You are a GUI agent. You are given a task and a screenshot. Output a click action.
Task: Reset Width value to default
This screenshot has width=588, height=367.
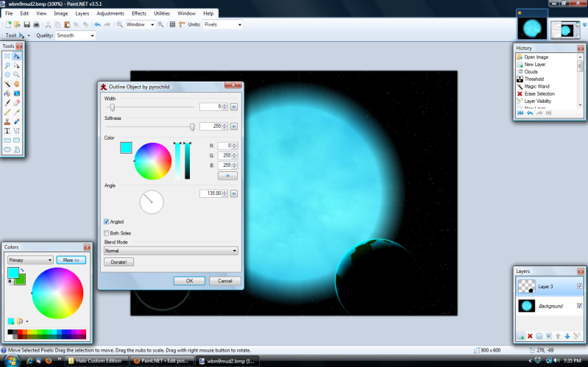click(234, 107)
